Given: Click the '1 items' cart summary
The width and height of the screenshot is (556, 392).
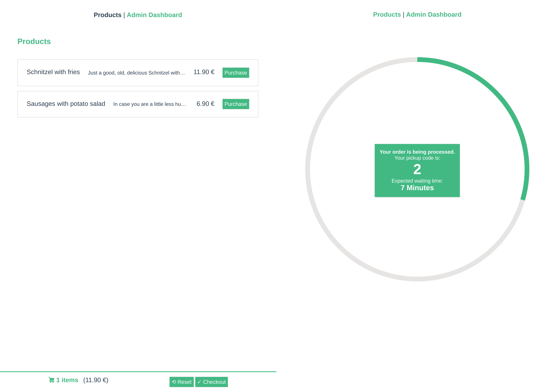Looking at the screenshot, I should 67,380.
